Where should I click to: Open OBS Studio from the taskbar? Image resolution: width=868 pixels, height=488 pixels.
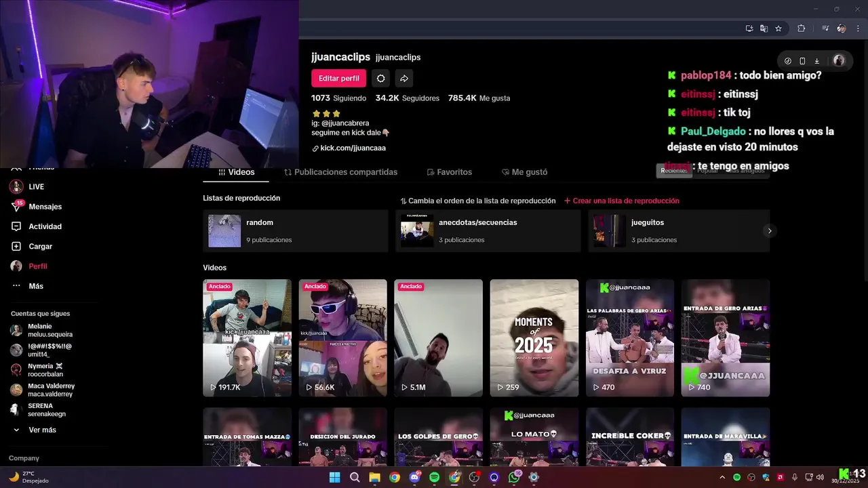coord(474,477)
